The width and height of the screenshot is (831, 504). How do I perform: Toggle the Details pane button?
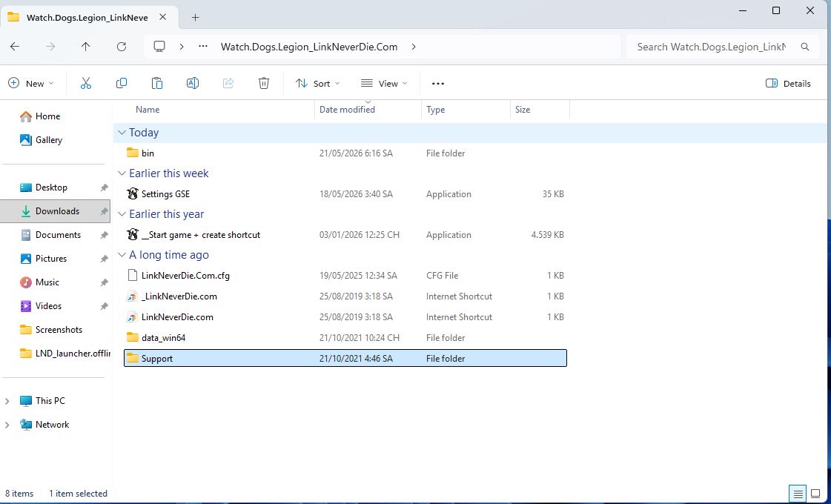[x=788, y=83]
